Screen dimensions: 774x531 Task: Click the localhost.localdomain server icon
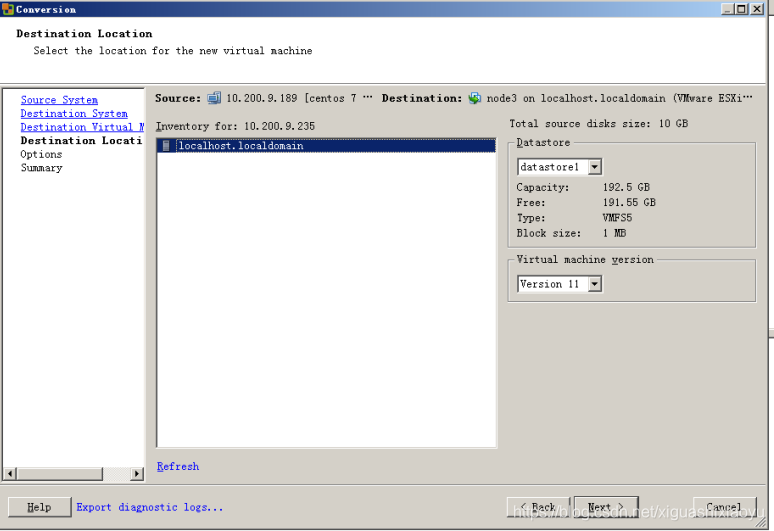(166, 146)
